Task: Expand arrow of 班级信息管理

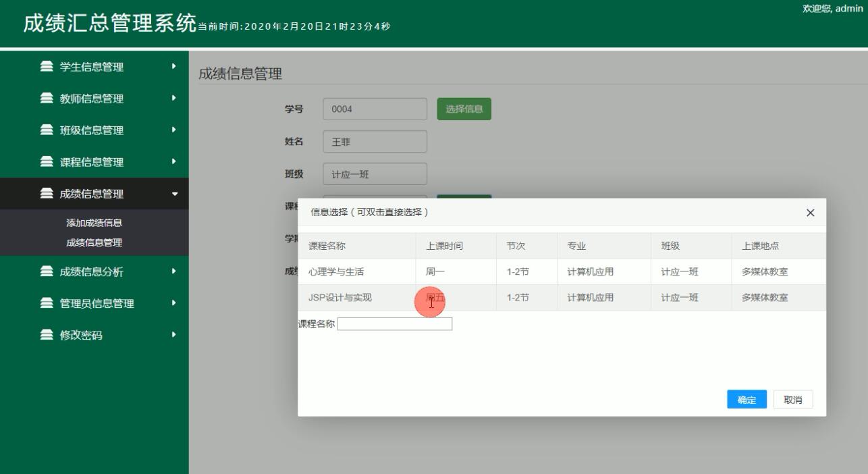Action: (x=174, y=130)
